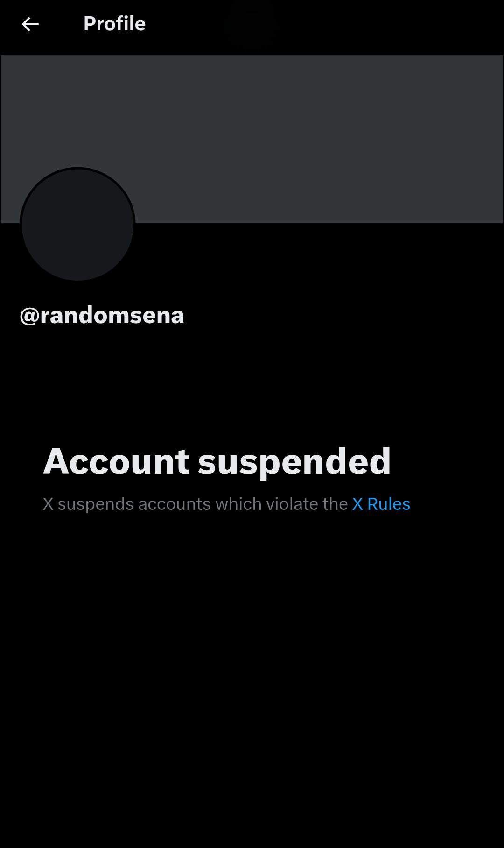504x848 pixels.
Task: Tap "Rules" in the blue link
Action: [389, 504]
